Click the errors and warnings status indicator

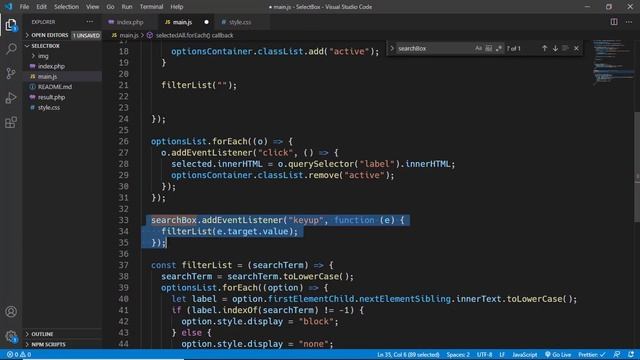(x=19, y=354)
